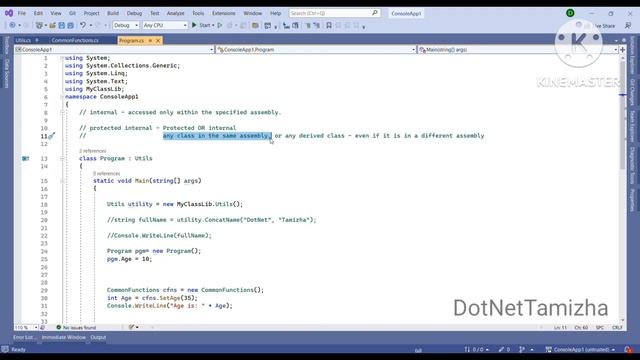Click the 0 references CodeLens link
Screen dimensions: 640x360
(107, 173)
